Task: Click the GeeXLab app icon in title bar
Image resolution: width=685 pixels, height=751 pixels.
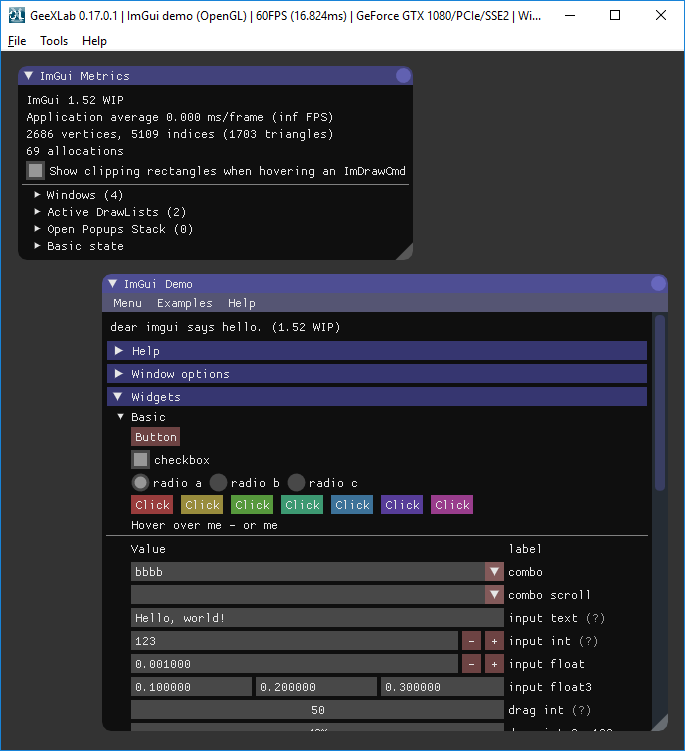Action: [17, 15]
